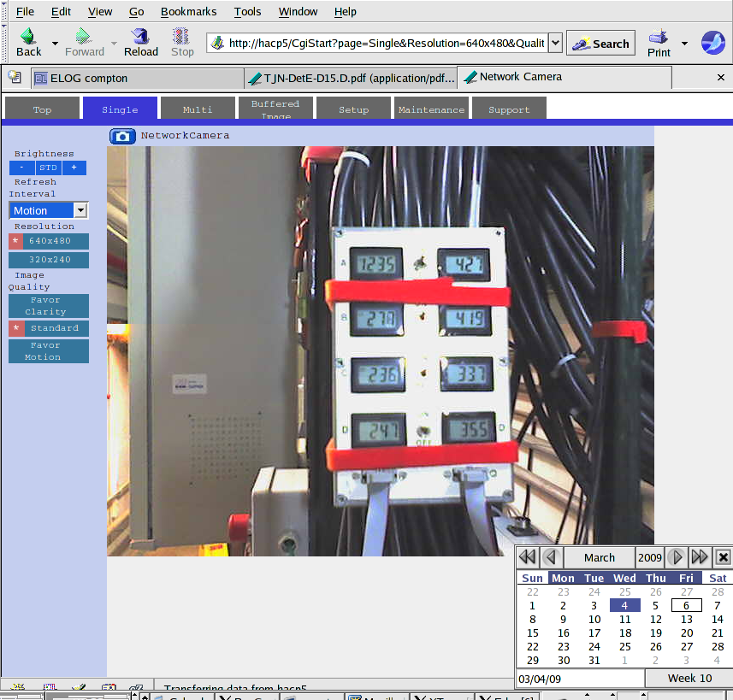Open the camera Setup tab

(353, 109)
